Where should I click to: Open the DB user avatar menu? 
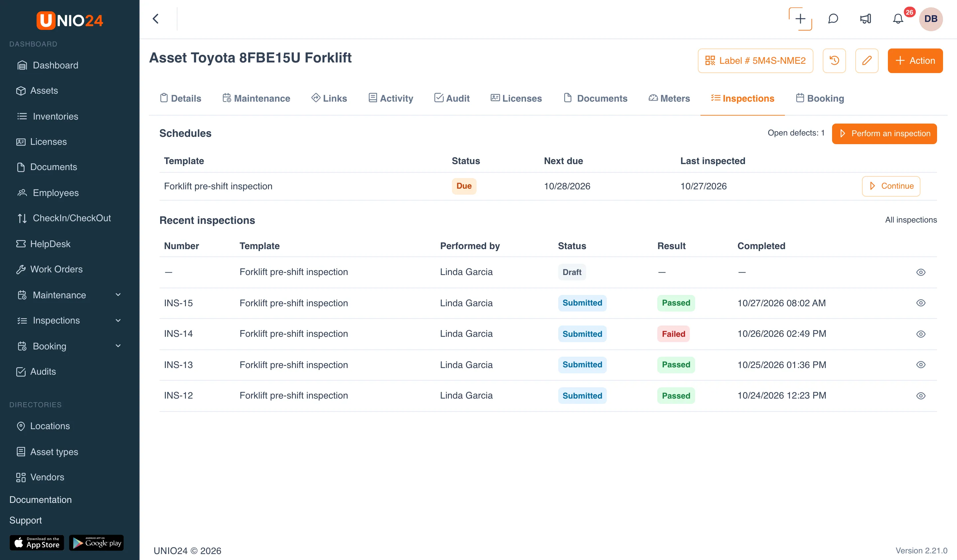(x=930, y=19)
